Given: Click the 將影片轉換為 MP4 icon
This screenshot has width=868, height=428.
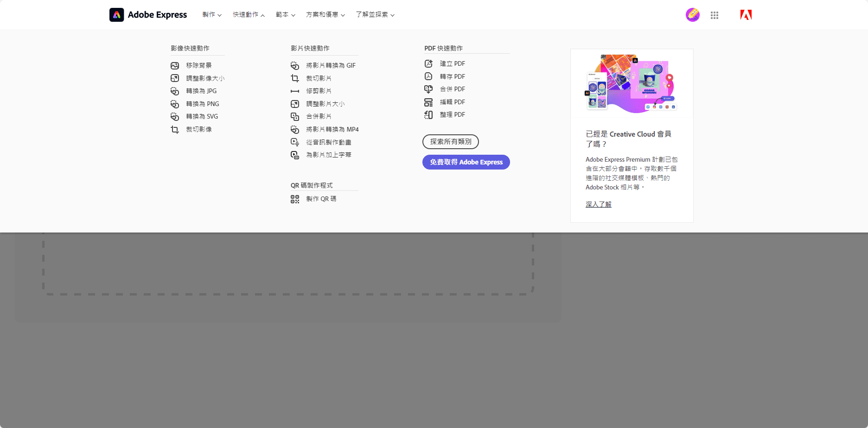Looking at the screenshot, I should [x=295, y=130].
